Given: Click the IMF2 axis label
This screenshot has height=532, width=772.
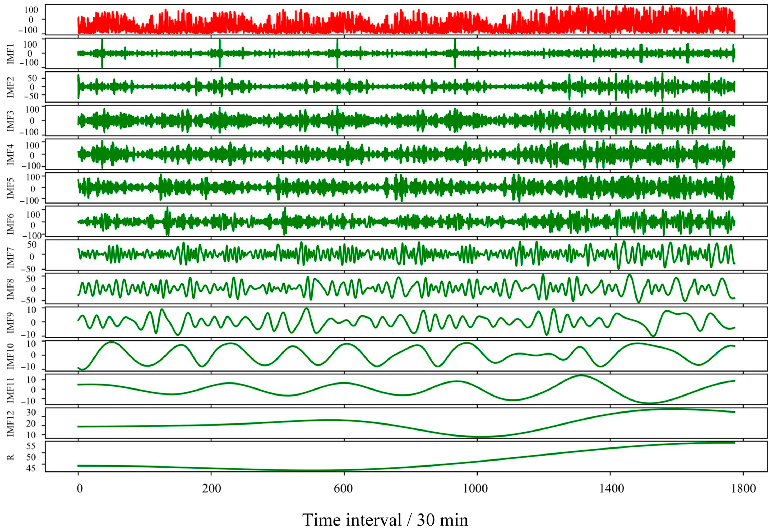Looking at the screenshot, I should 10,87.
